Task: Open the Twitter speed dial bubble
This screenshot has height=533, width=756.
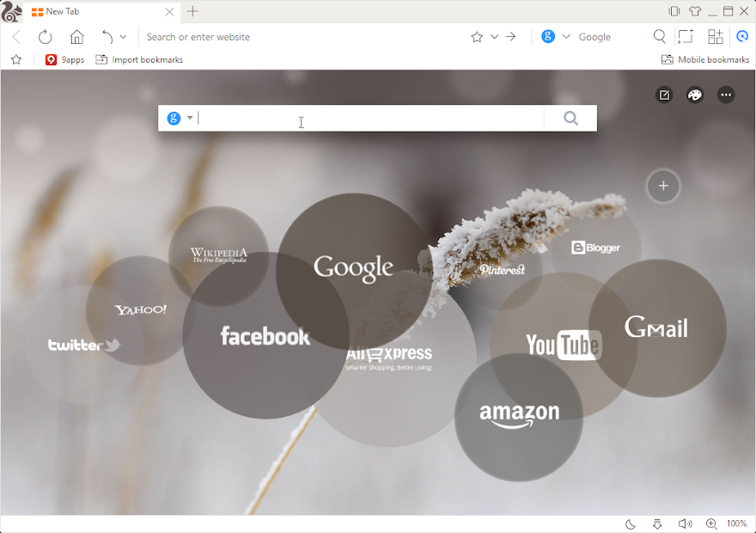Action: (x=84, y=345)
